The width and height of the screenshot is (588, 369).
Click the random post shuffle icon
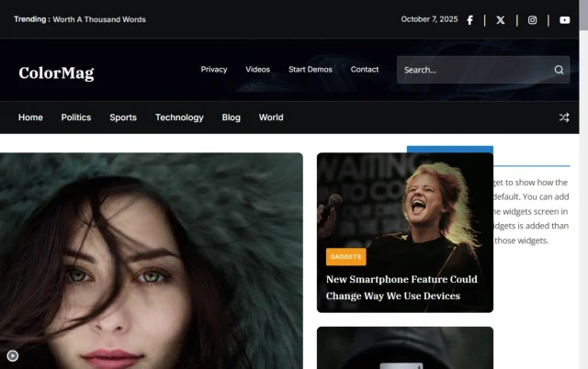point(564,117)
